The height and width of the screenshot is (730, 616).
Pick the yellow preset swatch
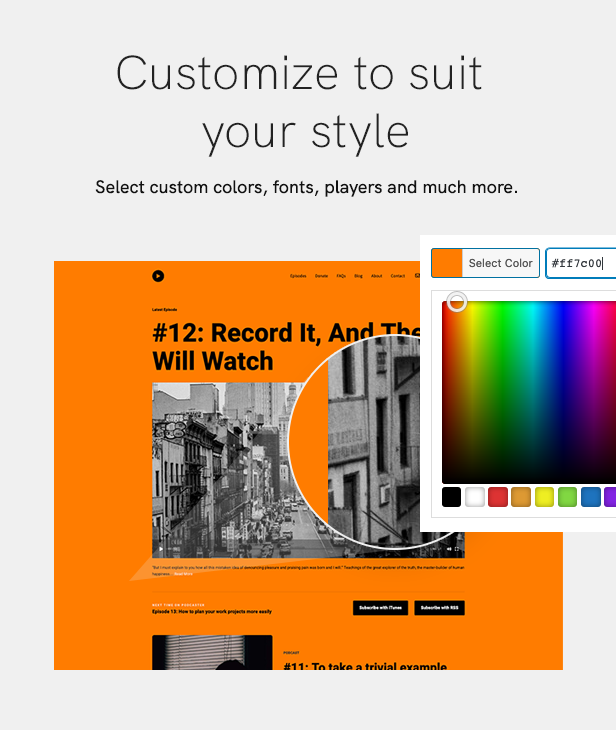point(544,497)
